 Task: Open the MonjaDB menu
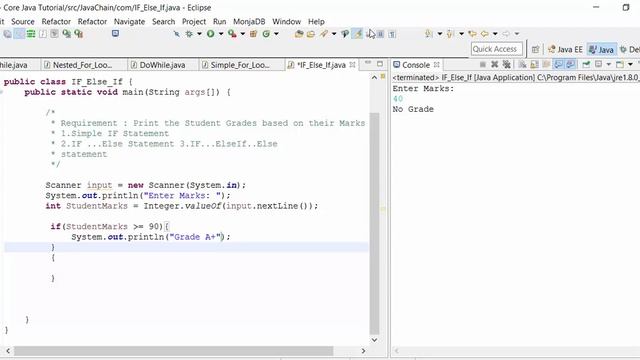(x=249, y=22)
